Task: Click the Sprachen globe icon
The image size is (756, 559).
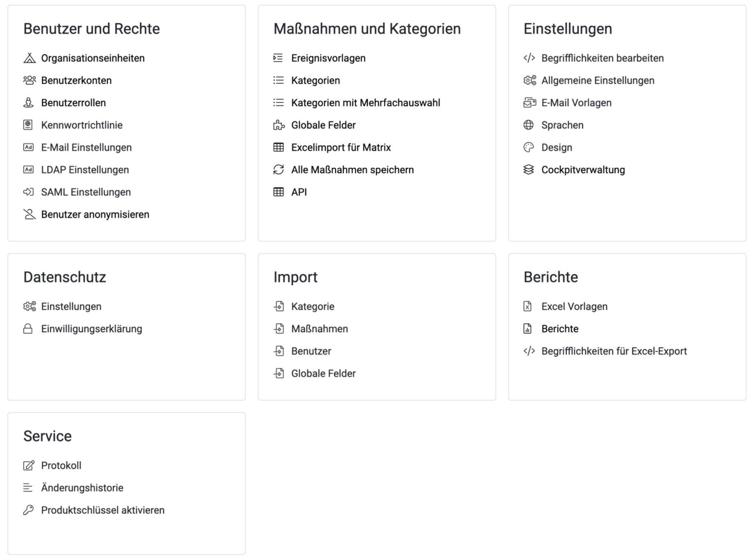Action: click(x=529, y=125)
